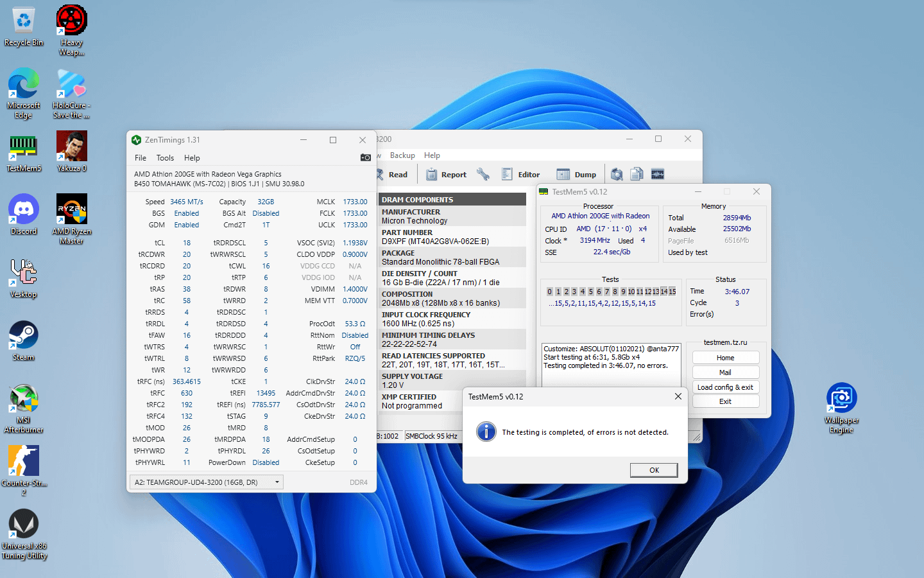
Task: Click the ProcOdt value 53.3 Ω
Action: coord(355,324)
